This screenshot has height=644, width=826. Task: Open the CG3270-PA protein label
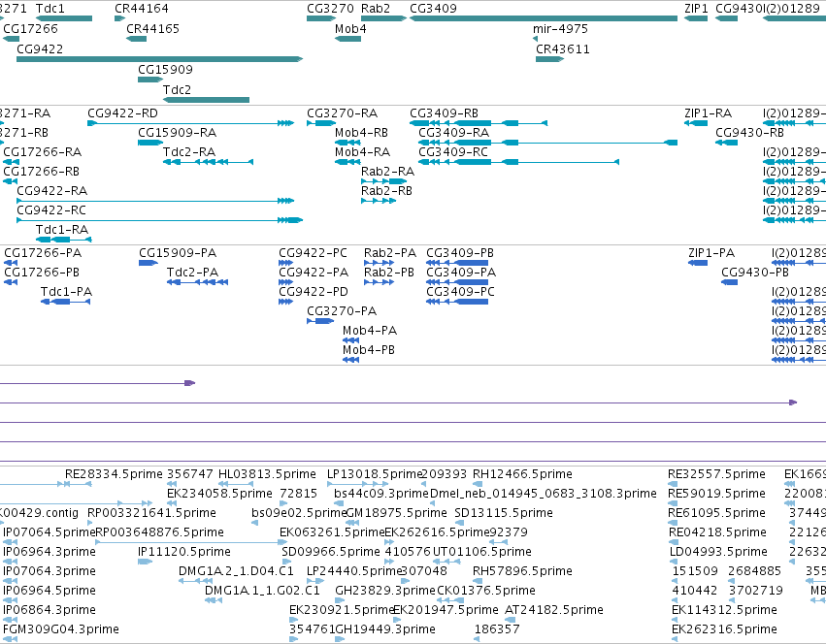point(342,311)
